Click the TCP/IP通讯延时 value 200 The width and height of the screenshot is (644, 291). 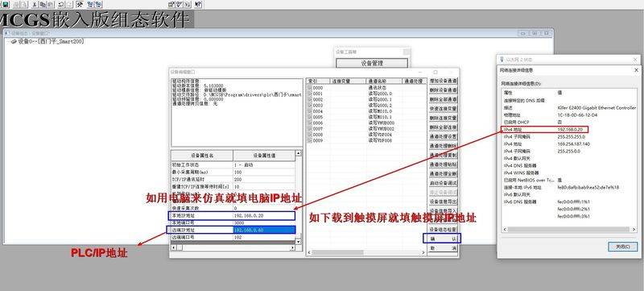tap(264, 180)
